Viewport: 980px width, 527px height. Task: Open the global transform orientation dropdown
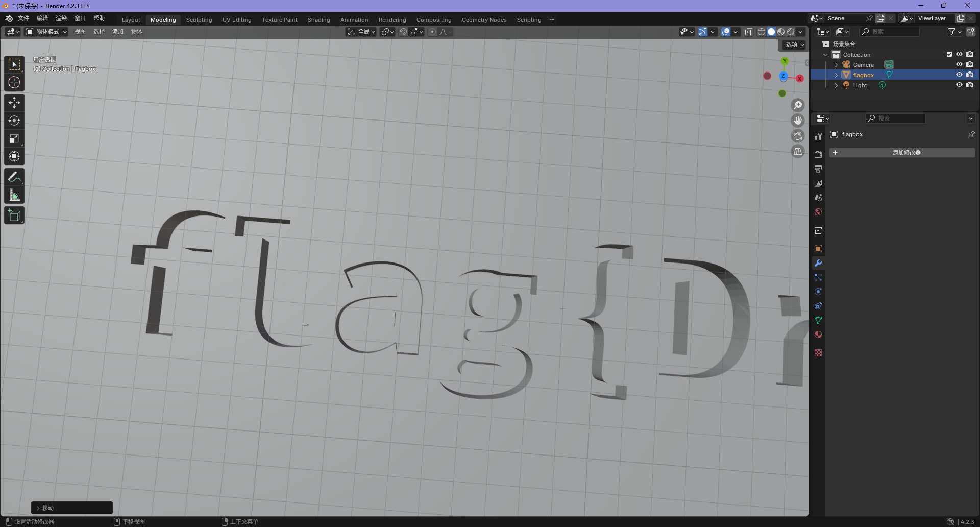point(361,32)
